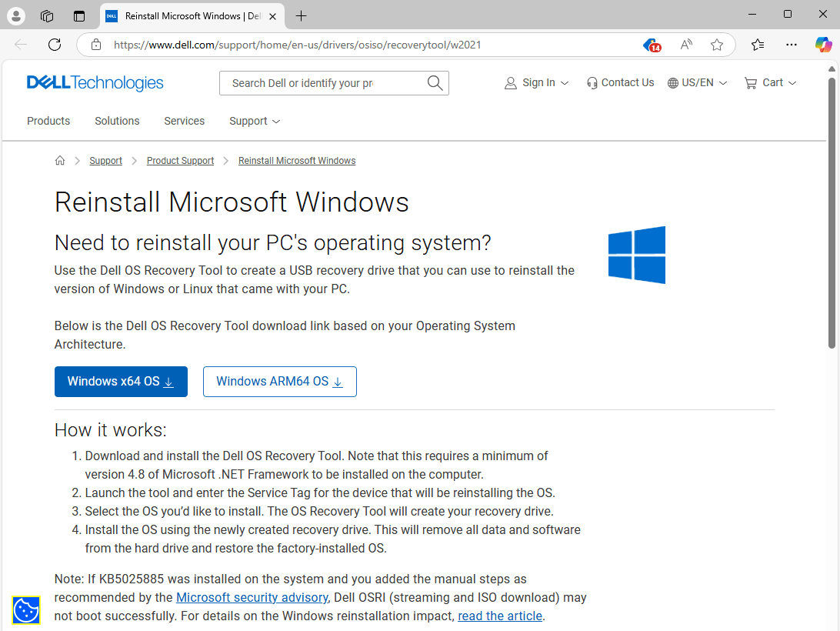Open a new tab with plus button
840x631 pixels.
click(301, 16)
